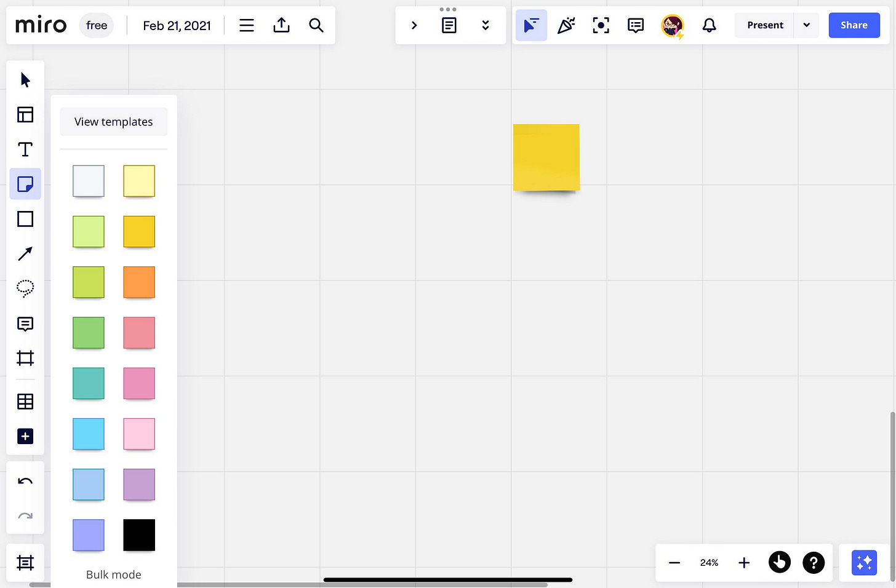Export the board with upload icon
The width and height of the screenshot is (896, 588).
281,25
